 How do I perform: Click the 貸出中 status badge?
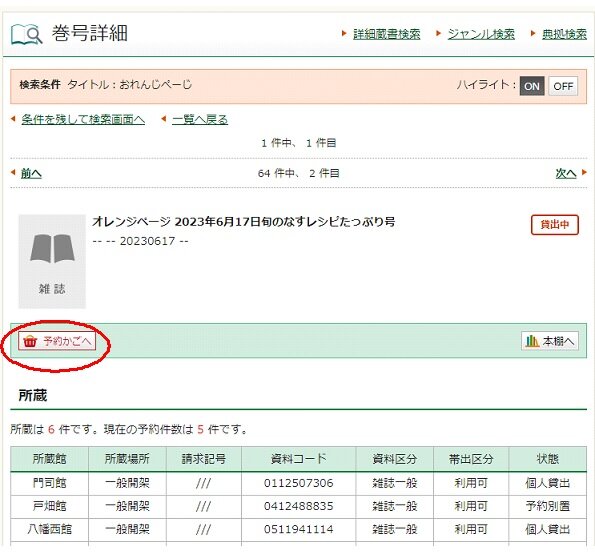pos(554,225)
